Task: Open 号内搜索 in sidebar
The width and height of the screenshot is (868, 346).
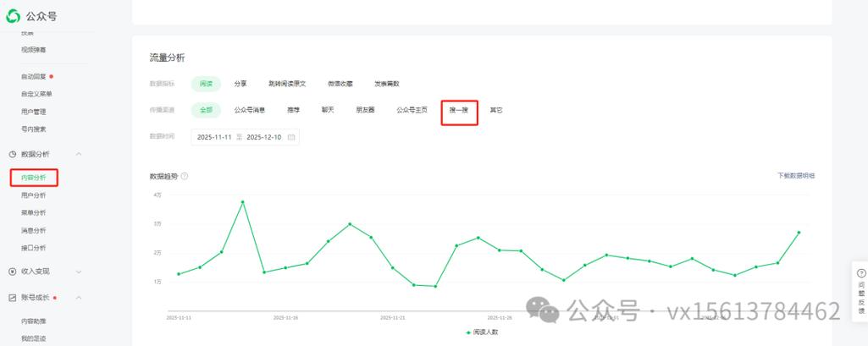Action: pyautogui.click(x=34, y=129)
